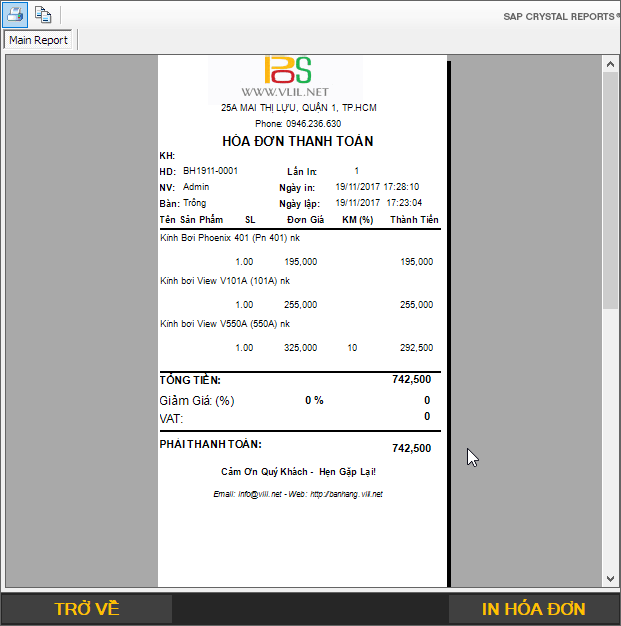The image size is (621, 626).
Task: Click the vertical scrollbar thumb
Action: pos(610,190)
